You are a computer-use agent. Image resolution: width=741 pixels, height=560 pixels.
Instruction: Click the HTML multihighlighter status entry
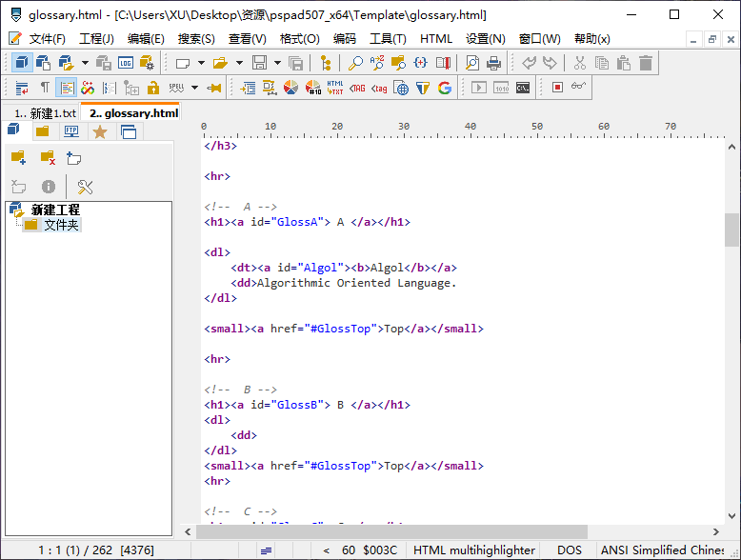(x=474, y=550)
